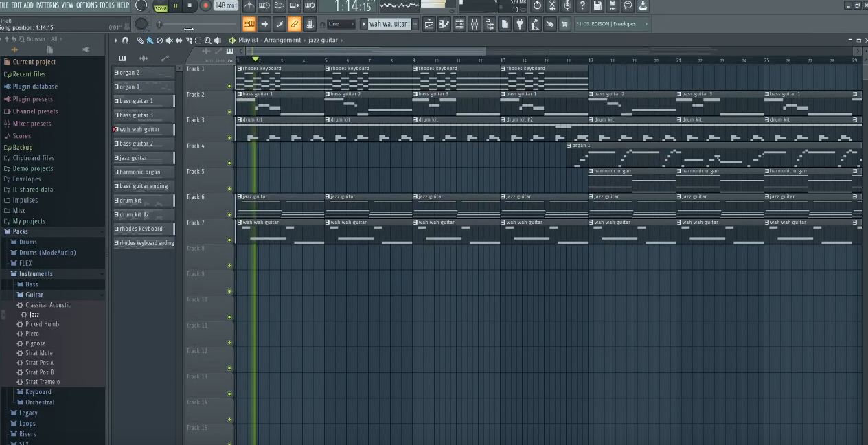Open the playlist snap magnet menu
The image size is (868, 445).
[125, 41]
